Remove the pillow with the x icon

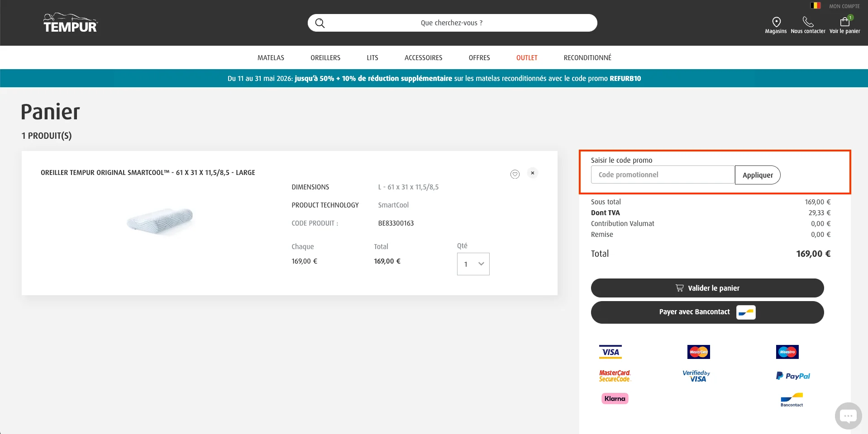click(x=533, y=173)
